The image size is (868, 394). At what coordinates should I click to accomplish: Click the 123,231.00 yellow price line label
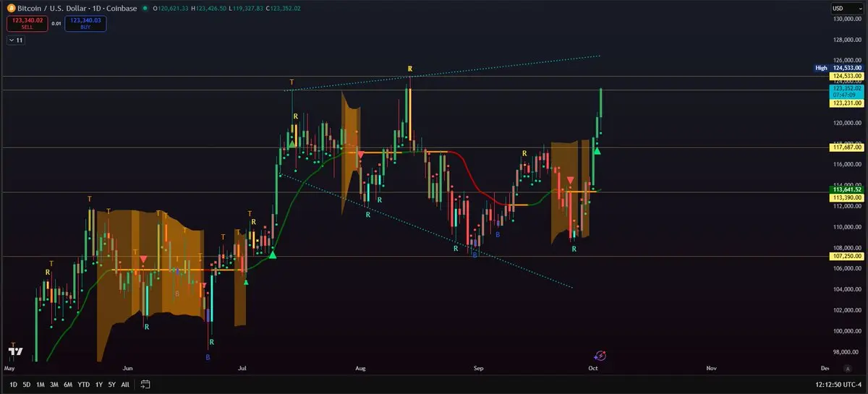tap(846, 103)
